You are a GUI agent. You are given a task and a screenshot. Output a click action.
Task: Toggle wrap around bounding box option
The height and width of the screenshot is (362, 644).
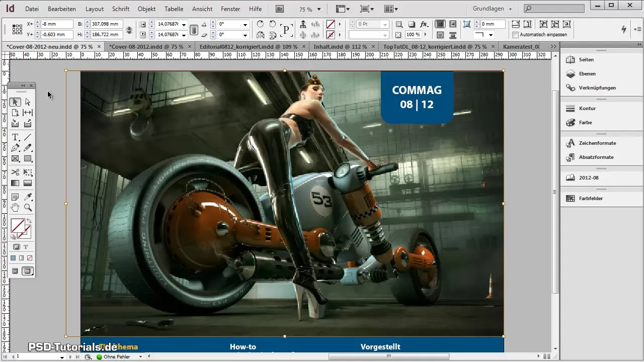(452, 24)
